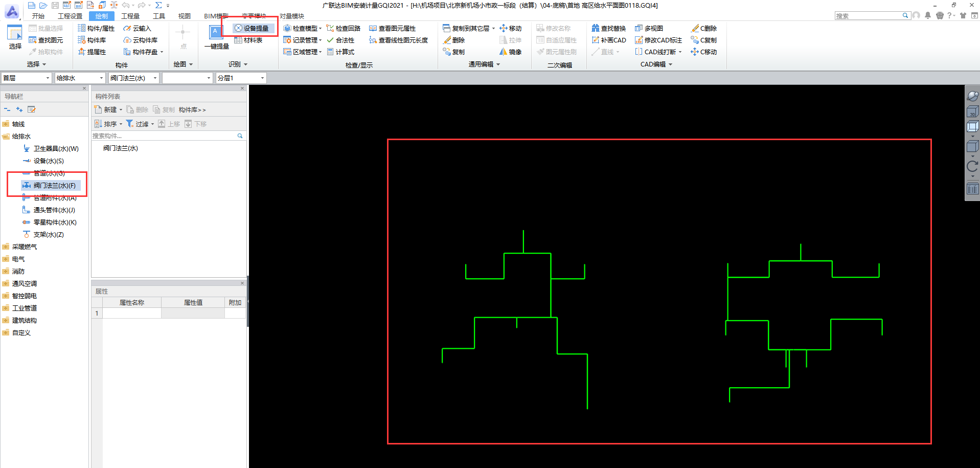Image resolution: width=980 pixels, height=468 pixels.
Task: Click the 设备提量 tool icon
Action: point(238,28)
